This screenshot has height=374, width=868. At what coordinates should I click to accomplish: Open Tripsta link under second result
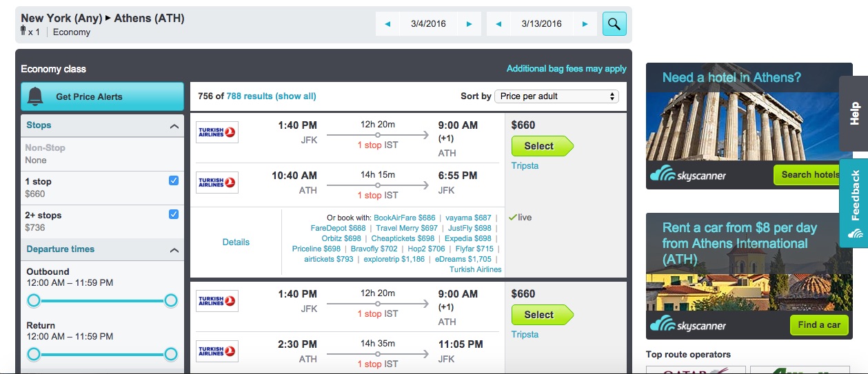pos(525,335)
